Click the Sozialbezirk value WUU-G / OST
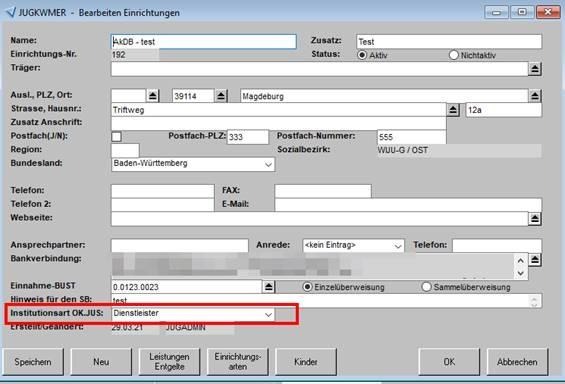 pos(402,150)
